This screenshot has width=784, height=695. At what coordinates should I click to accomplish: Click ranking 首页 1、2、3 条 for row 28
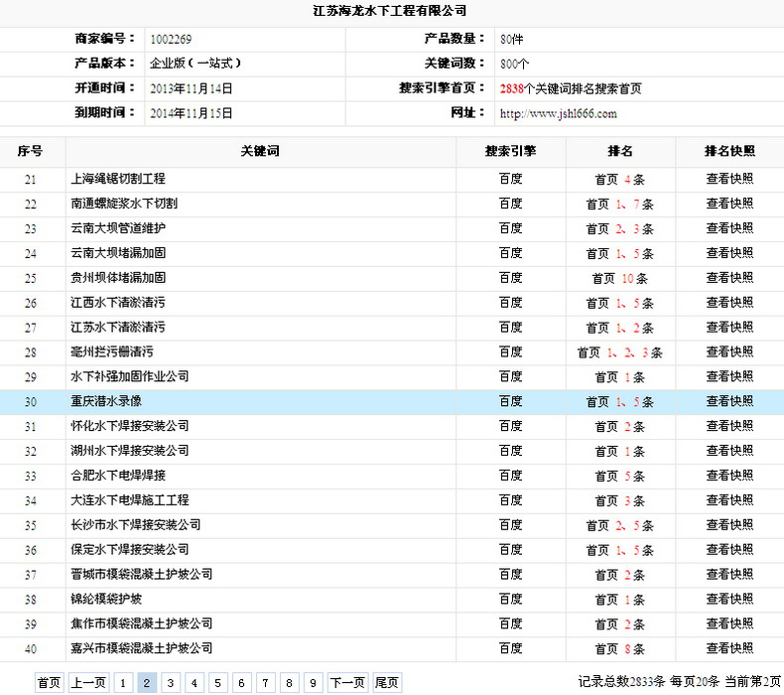(x=620, y=352)
